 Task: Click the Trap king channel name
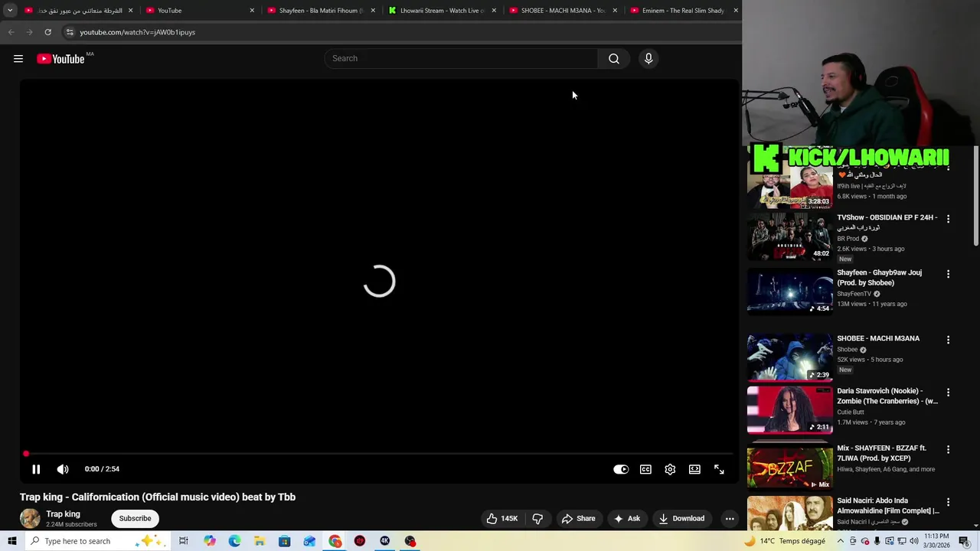[63, 514]
